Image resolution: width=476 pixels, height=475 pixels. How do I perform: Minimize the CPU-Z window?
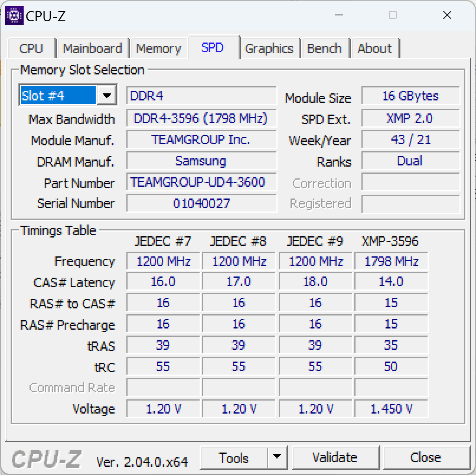[x=339, y=15]
